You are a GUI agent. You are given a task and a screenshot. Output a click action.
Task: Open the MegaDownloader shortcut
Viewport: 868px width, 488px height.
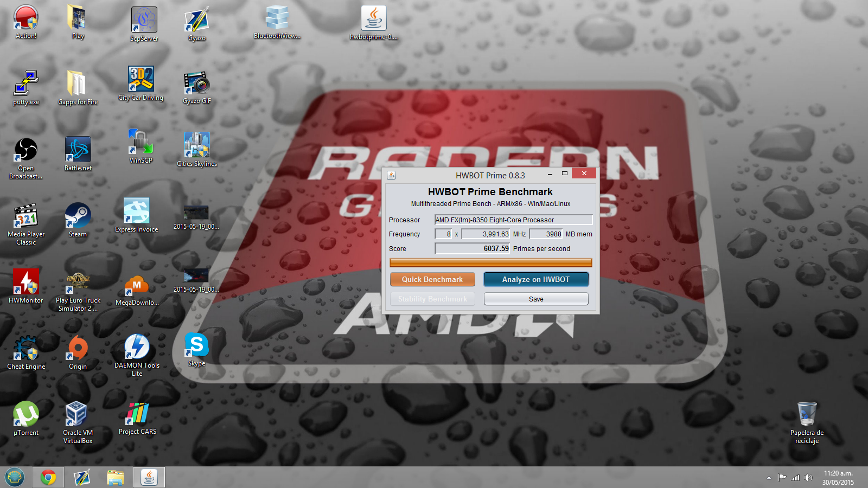coord(137,290)
